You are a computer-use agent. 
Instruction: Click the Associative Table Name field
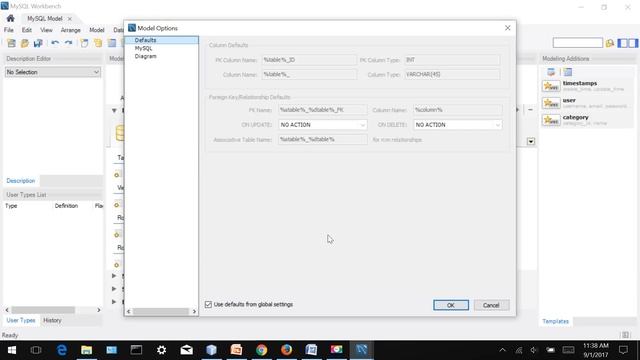click(x=322, y=140)
